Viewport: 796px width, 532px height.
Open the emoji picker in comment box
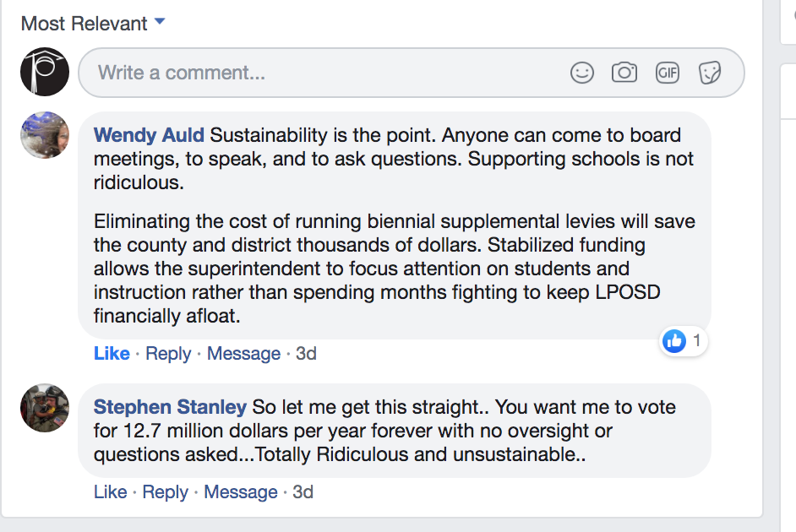pyautogui.click(x=582, y=73)
